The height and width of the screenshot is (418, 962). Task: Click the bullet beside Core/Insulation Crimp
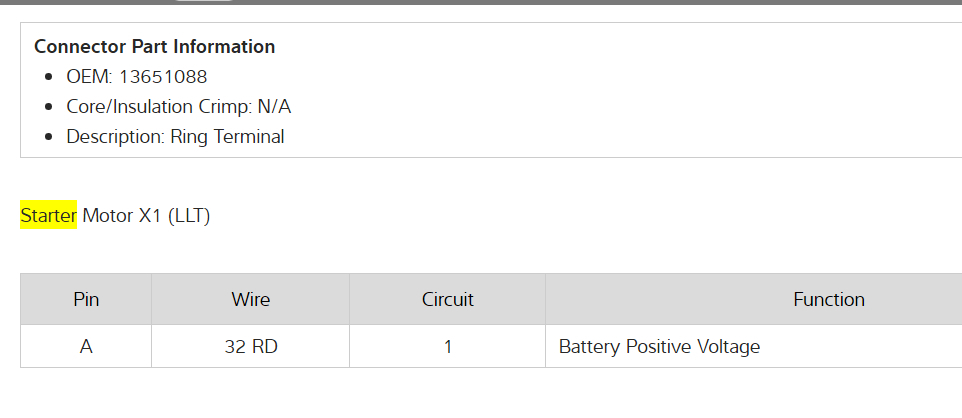coord(50,107)
